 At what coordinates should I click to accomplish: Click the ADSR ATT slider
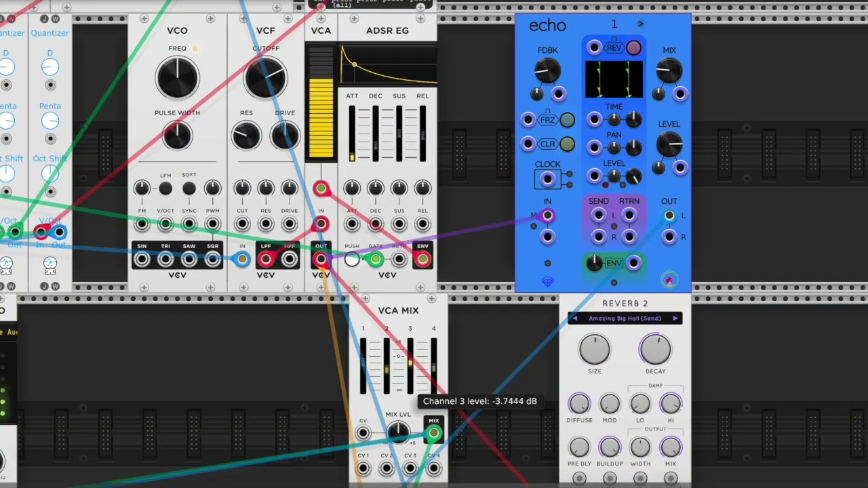(352, 134)
